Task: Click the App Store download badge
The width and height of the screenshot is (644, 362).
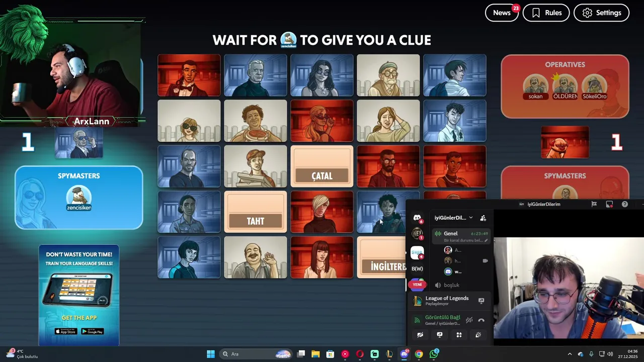Action: [66, 331]
